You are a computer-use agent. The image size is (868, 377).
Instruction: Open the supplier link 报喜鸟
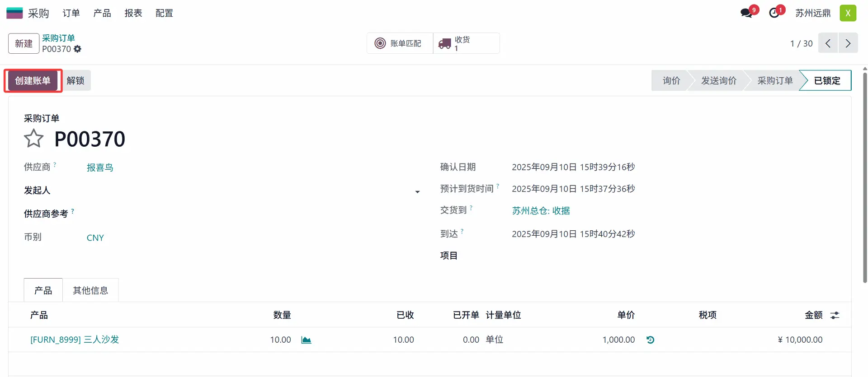pos(100,168)
